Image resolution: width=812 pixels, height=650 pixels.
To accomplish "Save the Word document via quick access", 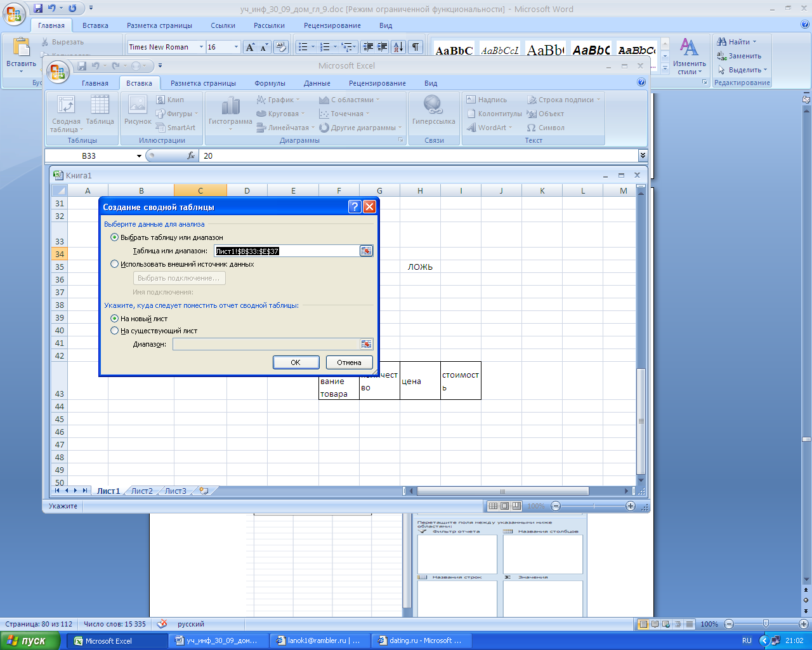I will click(x=38, y=8).
